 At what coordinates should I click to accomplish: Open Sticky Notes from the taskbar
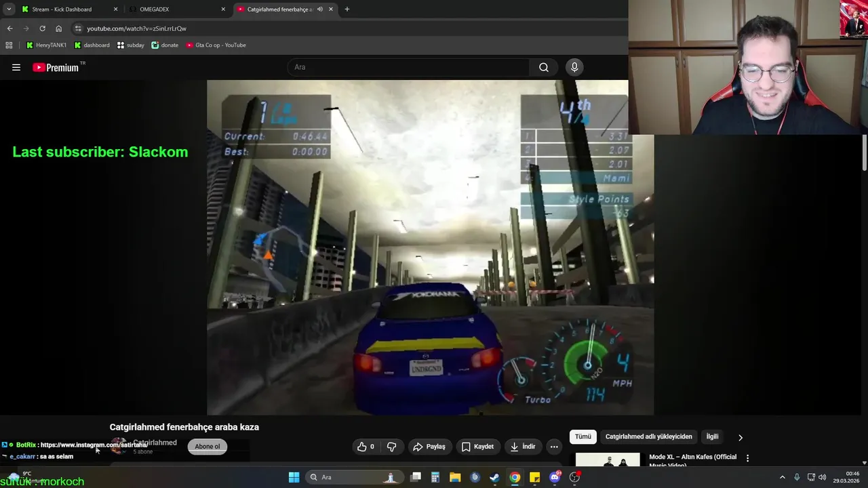(534, 477)
